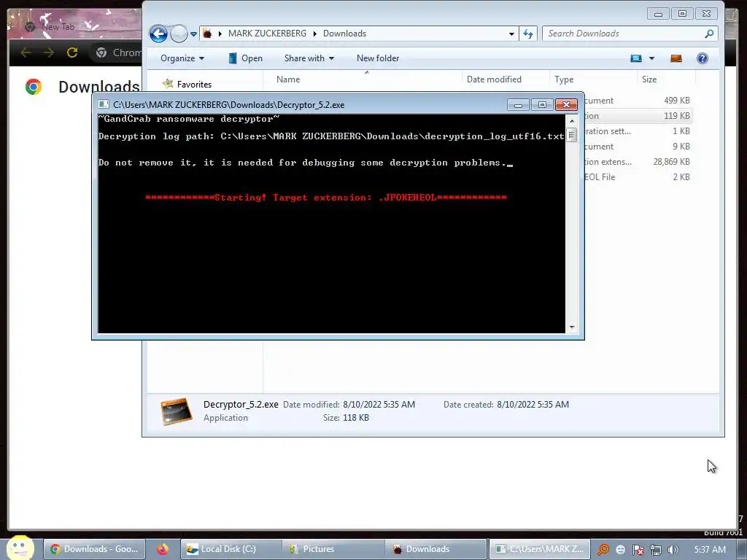Click Decryptor_5.2.exe name in details pane
The image size is (747, 560).
[241, 404]
